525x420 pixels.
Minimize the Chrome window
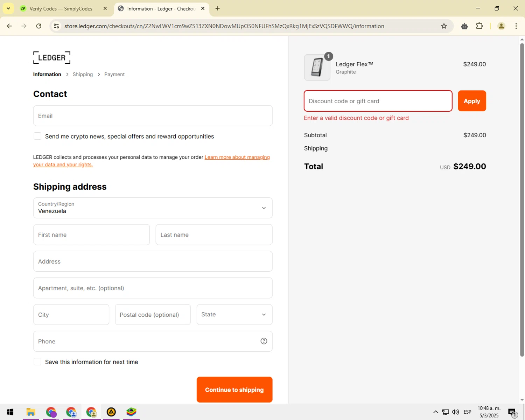478,8
